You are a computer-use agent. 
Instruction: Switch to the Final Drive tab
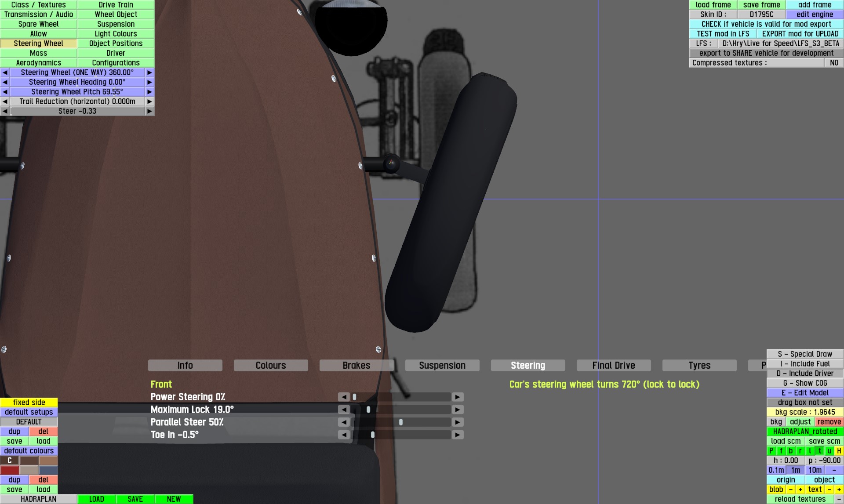(613, 366)
